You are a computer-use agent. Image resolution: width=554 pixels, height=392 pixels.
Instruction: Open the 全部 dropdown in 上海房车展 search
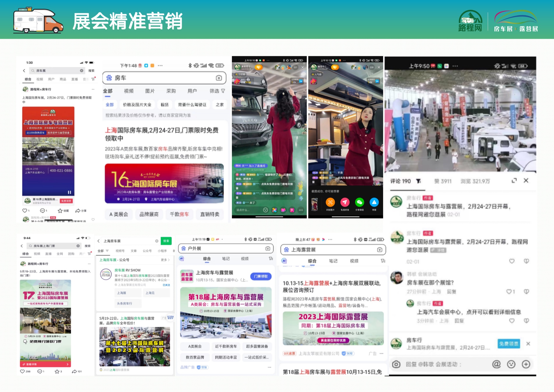pyautogui.click(x=103, y=251)
